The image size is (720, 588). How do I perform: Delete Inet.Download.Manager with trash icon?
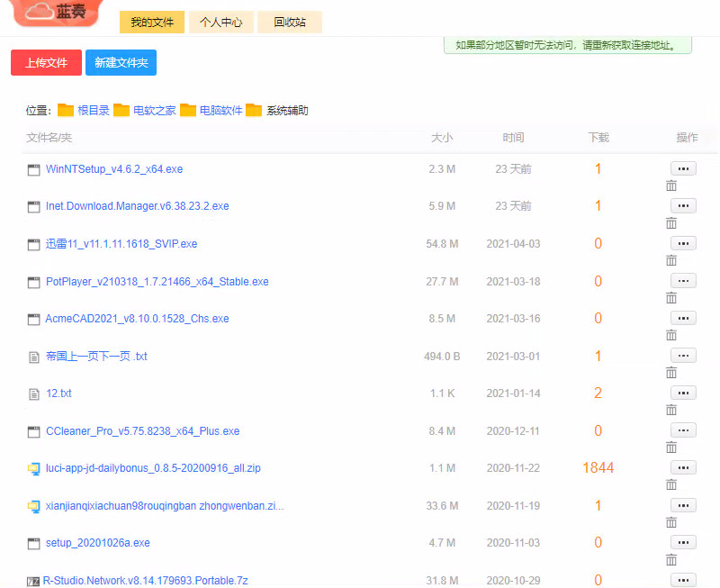coord(671,223)
